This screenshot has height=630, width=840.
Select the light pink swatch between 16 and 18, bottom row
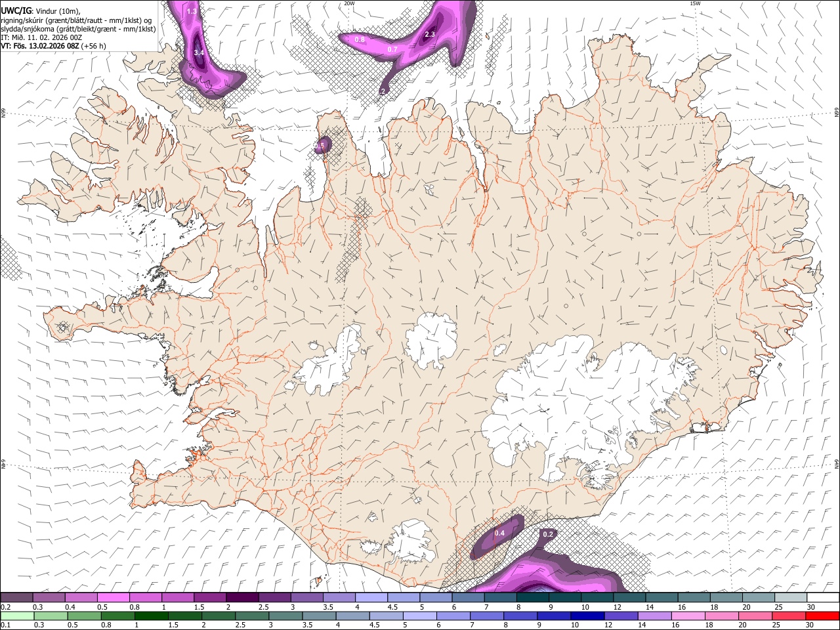click(688, 616)
